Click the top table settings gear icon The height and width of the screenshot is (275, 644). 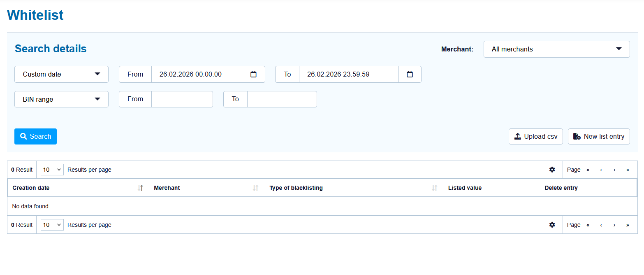[x=552, y=170]
